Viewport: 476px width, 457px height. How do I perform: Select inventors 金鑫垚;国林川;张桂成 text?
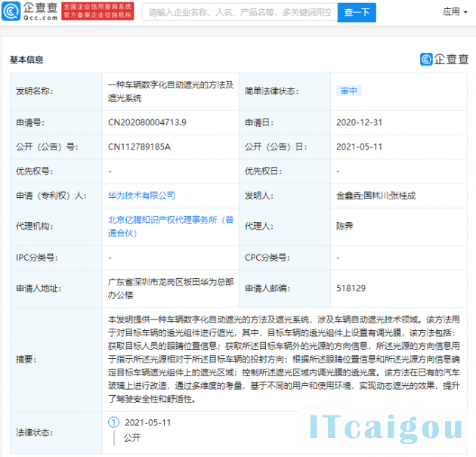tap(376, 196)
